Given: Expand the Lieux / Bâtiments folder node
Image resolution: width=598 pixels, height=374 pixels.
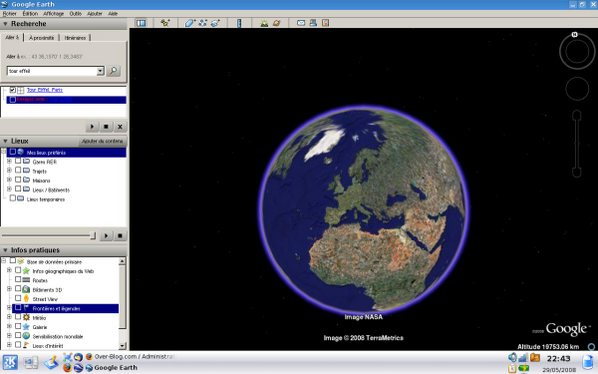Looking at the screenshot, I should click(9, 189).
